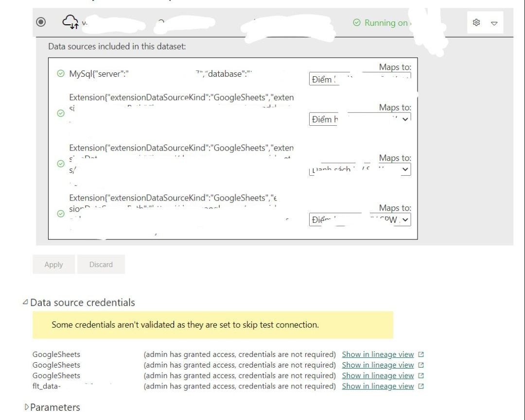Open the Danh sách Maps to dropdown

point(360,169)
